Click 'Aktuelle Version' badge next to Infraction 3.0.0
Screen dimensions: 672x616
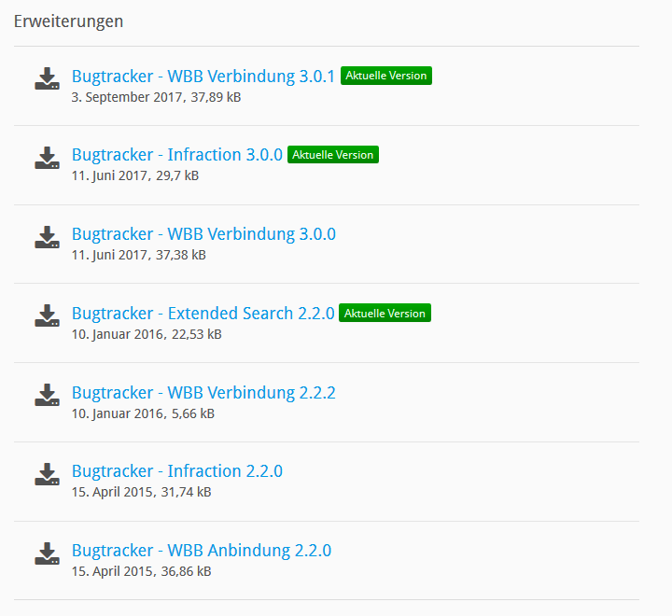(x=332, y=155)
